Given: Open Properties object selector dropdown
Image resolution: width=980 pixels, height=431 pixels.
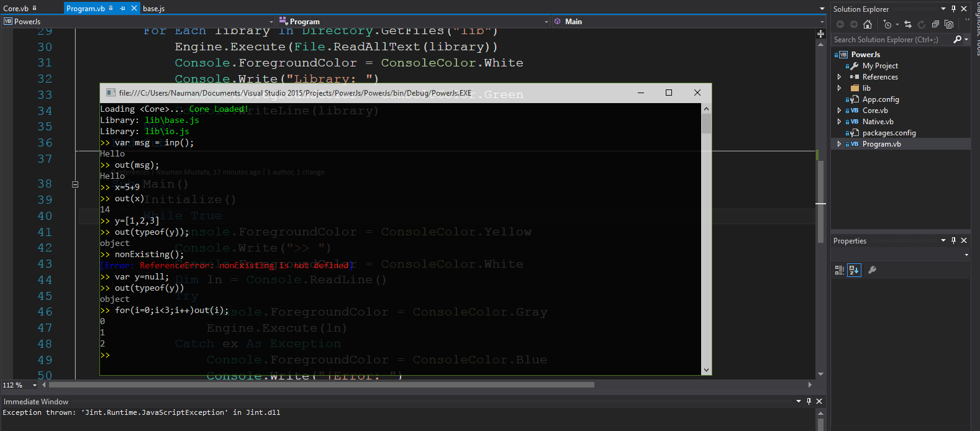Looking at the screenshot, I should [x=966, y=255].
